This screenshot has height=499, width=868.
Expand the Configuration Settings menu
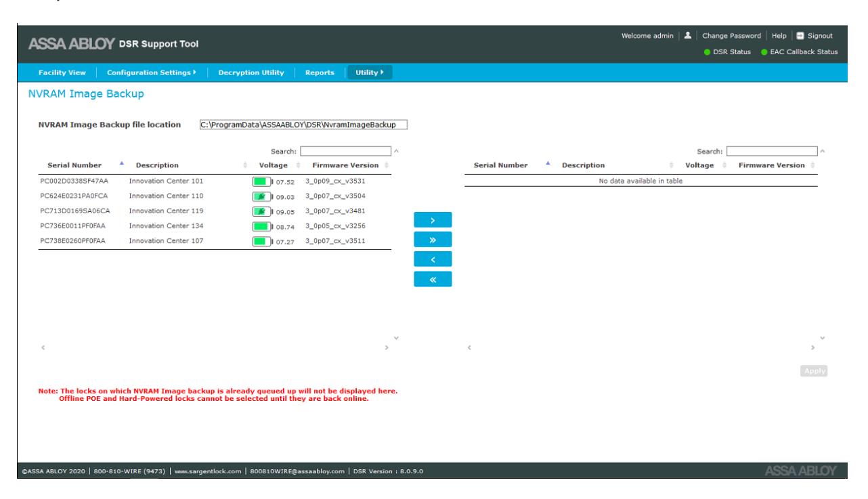pyautogui.click(x=152, y=72)
